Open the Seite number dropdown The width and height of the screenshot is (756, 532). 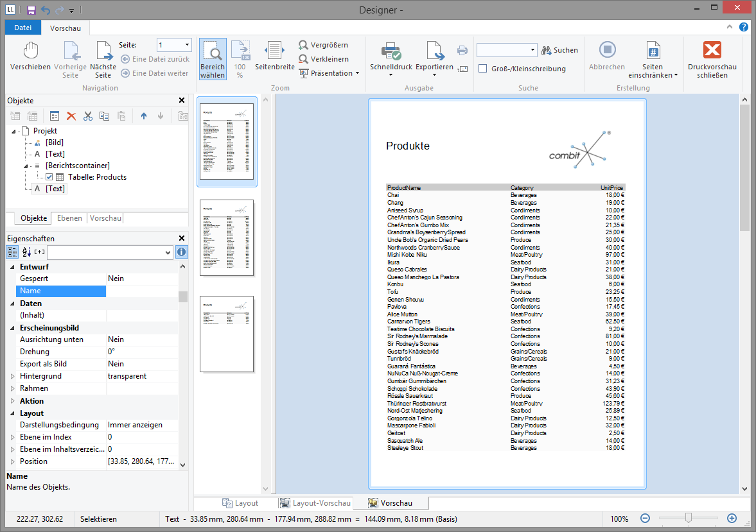point(188,45)
